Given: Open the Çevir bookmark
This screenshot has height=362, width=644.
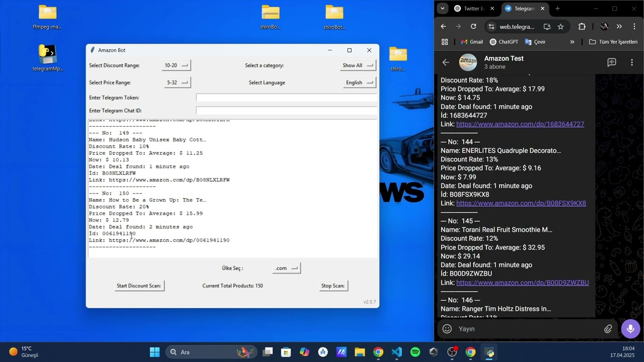Looking at the screenshot, I should tap(535, 42).
